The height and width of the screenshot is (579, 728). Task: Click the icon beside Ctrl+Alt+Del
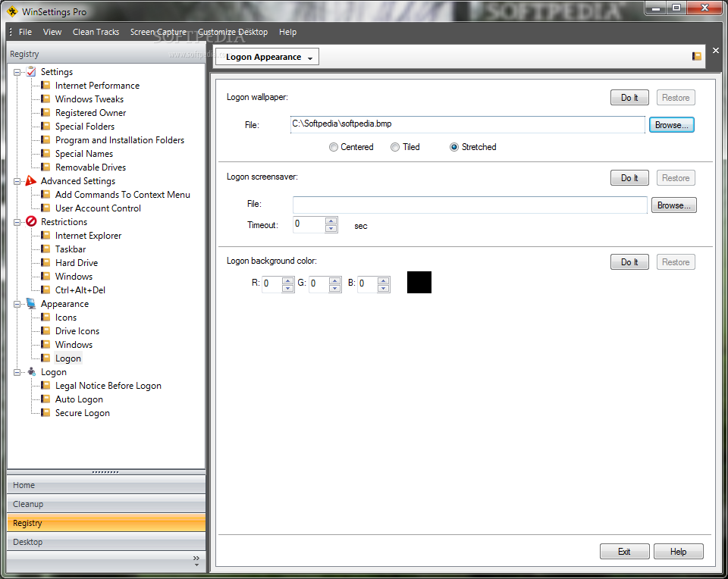45,289
